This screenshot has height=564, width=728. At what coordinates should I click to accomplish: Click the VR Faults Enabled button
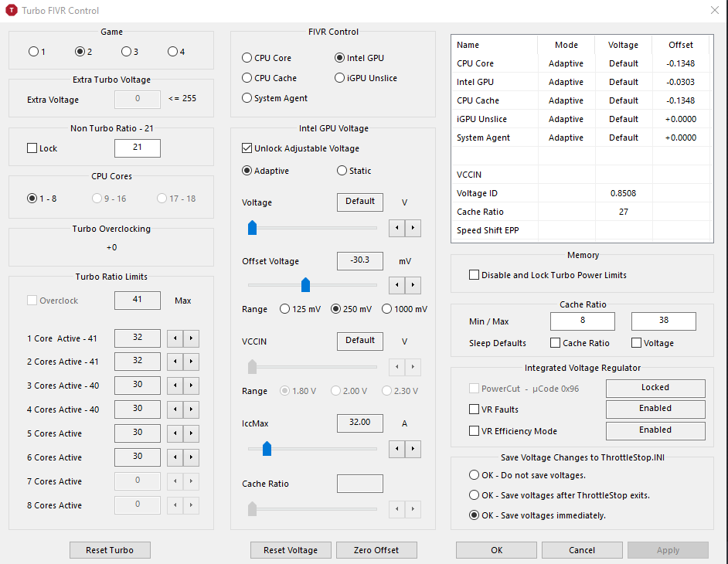point(655,409)
